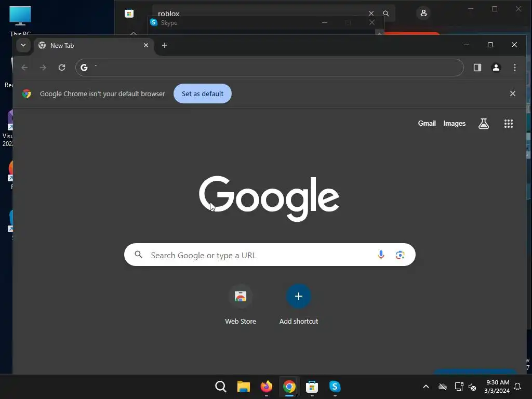This screenshot has width=532, height=399.
Task: Launch Firefox from the taskbar
Action: (x=267, y=387)
